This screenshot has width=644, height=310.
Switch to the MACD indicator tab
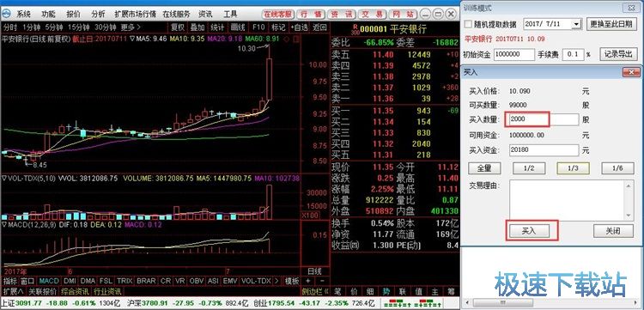[x=49, y=281]
